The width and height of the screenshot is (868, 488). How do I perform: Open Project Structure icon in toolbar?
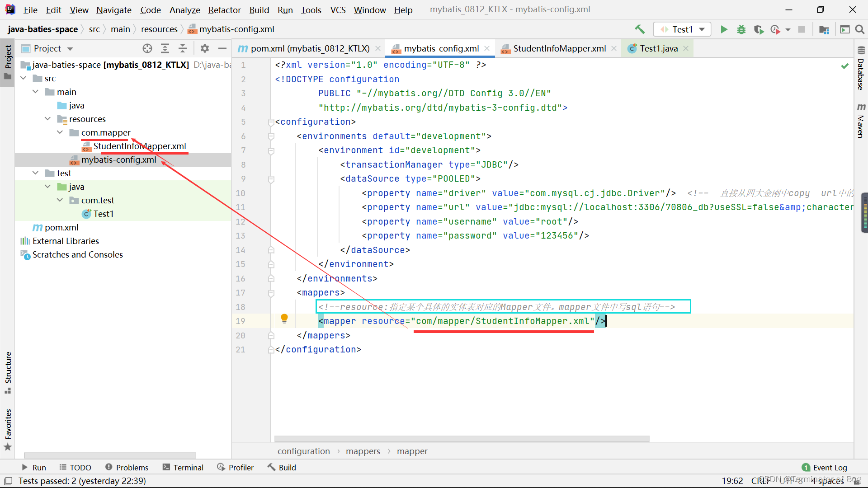824,29
